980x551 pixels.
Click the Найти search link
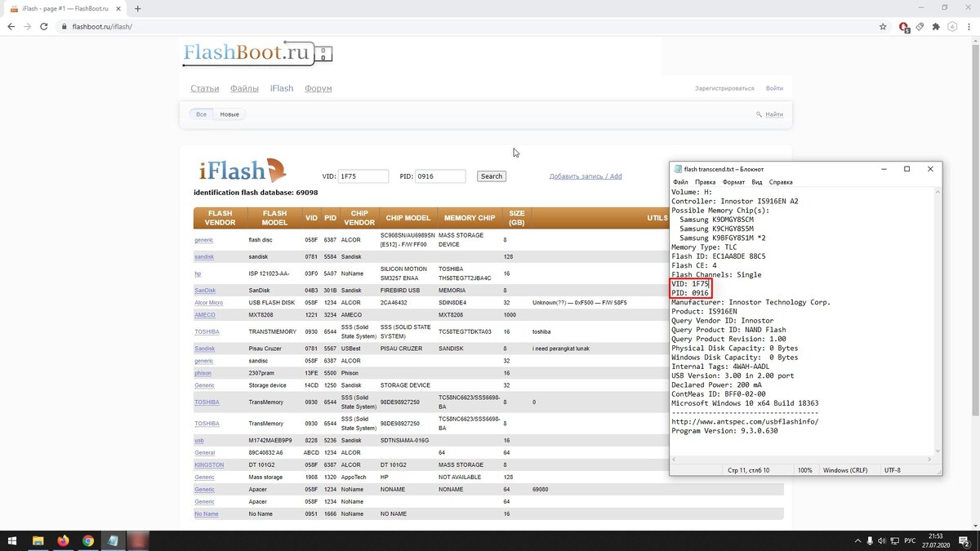(774, 114)
